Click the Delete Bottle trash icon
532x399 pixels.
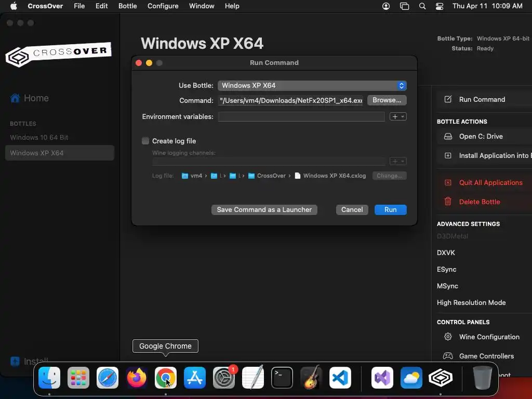[448, 202]
